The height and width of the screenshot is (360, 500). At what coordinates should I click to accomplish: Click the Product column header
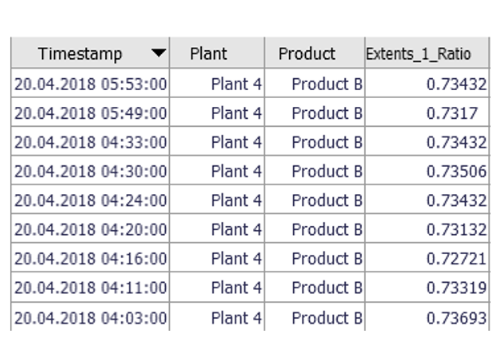point(315,53)
